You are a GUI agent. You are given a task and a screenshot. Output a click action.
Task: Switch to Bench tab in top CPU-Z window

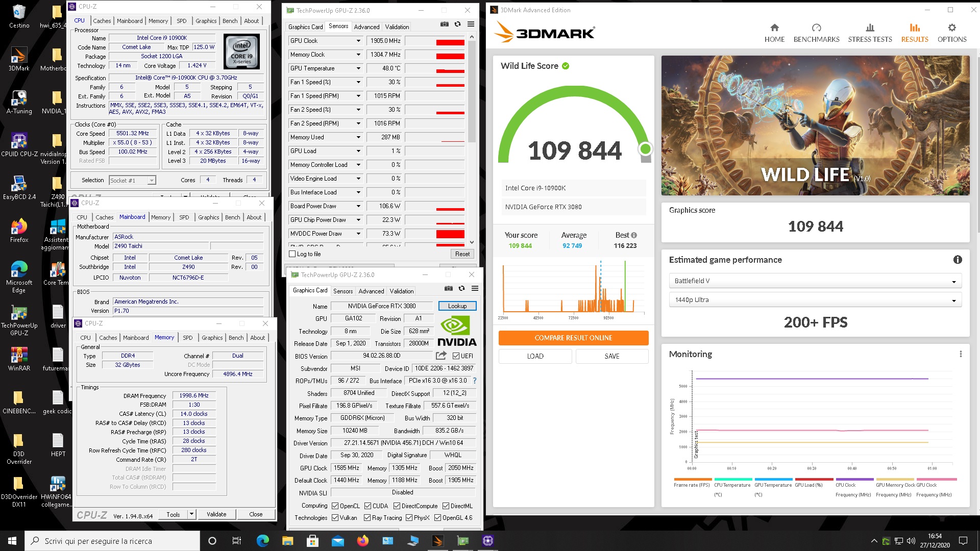click(x=230, y=21)
